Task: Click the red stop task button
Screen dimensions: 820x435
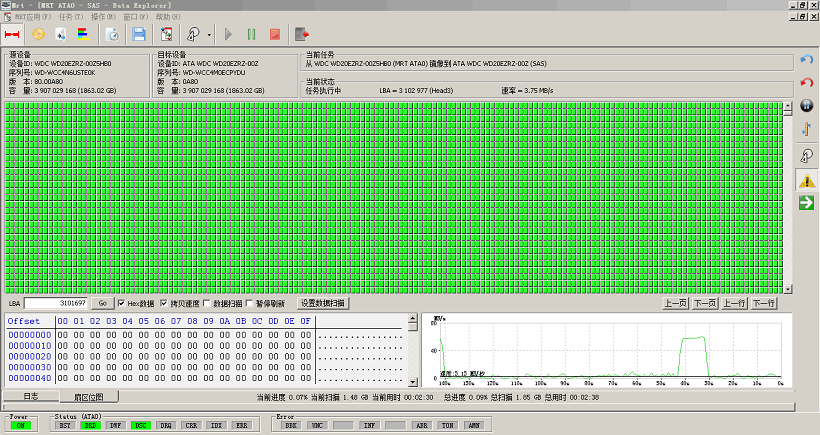Action: (x=275, y=35)
